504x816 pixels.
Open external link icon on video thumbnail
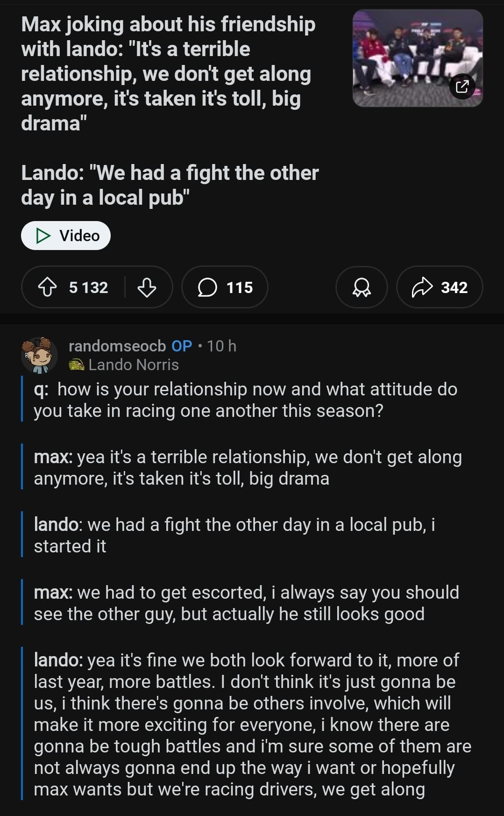click(x=461, y=86)
